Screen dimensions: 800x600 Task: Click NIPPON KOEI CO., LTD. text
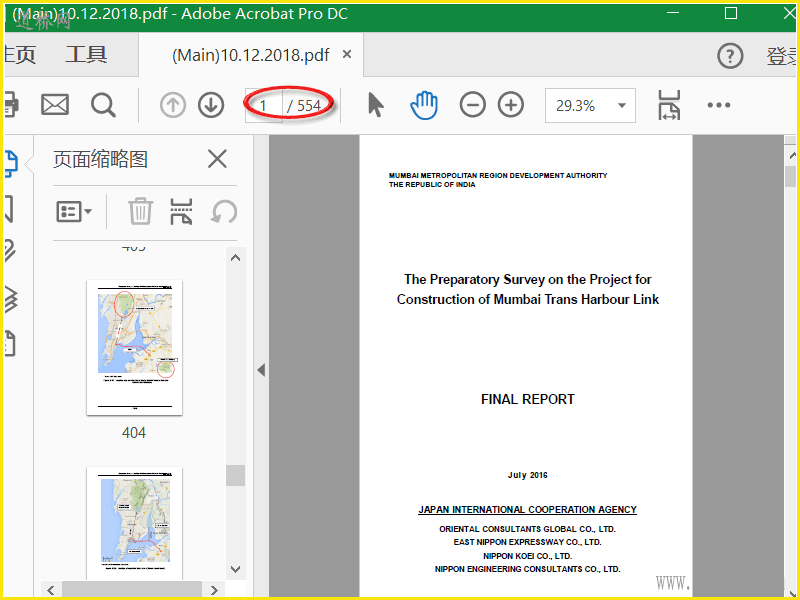coord(528,556)
